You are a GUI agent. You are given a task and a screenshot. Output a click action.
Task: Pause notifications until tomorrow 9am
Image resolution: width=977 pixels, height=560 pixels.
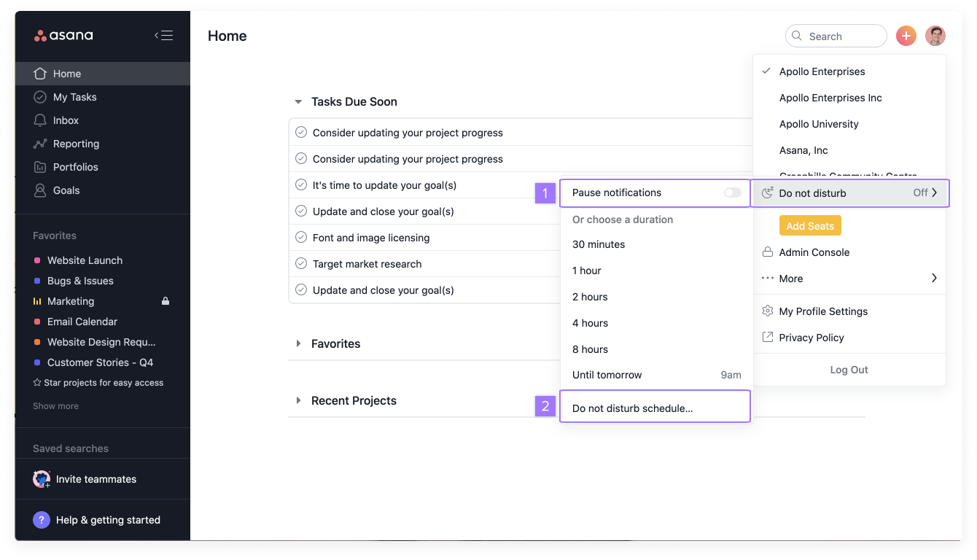[x=655, y=375]
